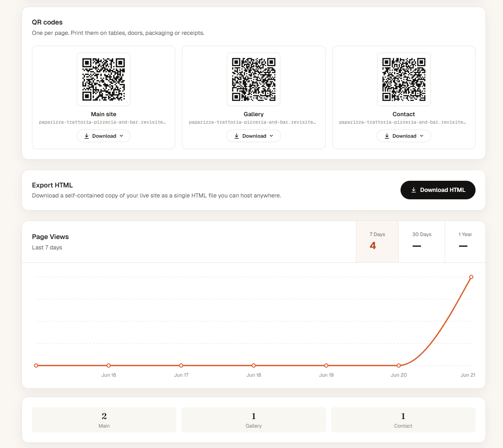Click the URL text under Contact
This screenshot has height=448, width=503.
click(403, 122)
